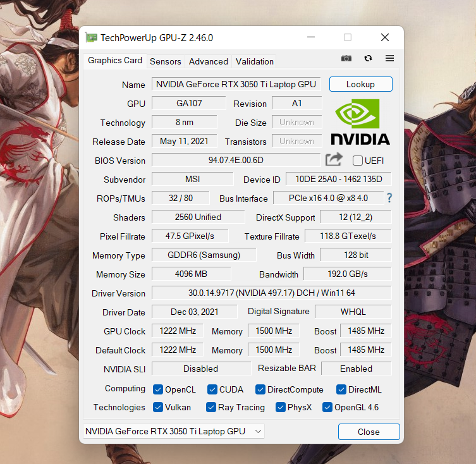Viewport: 476px width, 464px height.
Task: Click the Bandwidth value 192.0 GB/s
Action: [x=348, y=274]
